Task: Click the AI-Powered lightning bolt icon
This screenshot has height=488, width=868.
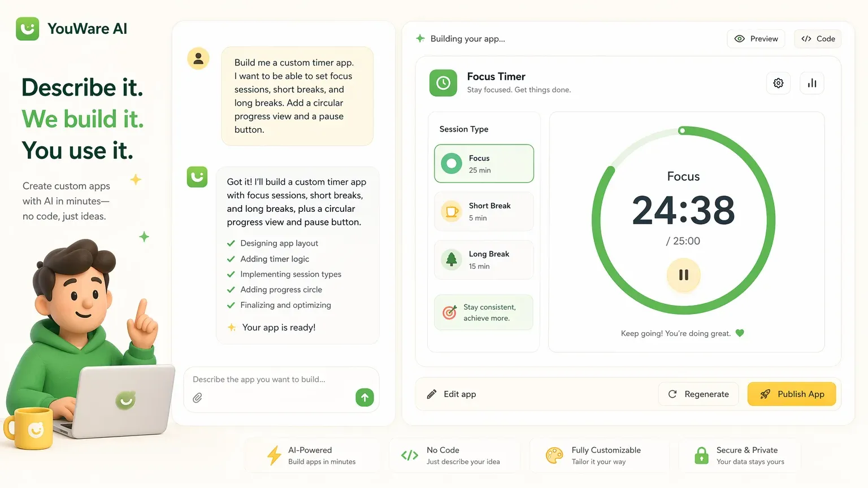Action: pyautogui.click(x=274, y=455)
